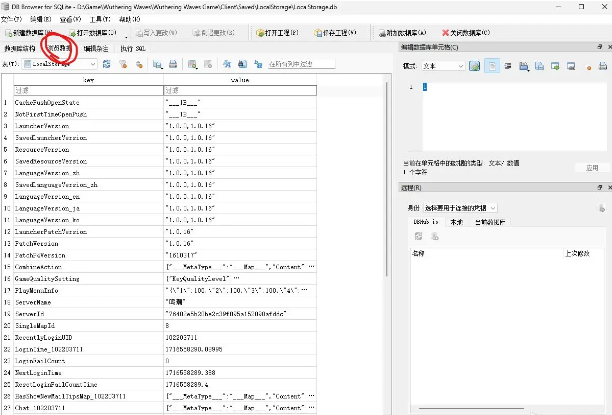The width and height of the screenshot is (612, 415).
Task: Click the key column filter field
Action: click(x=88, y=91)
